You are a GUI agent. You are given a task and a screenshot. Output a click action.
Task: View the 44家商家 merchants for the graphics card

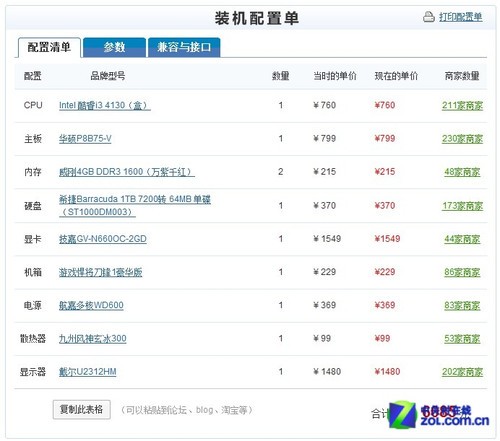(x=462, y=239)
